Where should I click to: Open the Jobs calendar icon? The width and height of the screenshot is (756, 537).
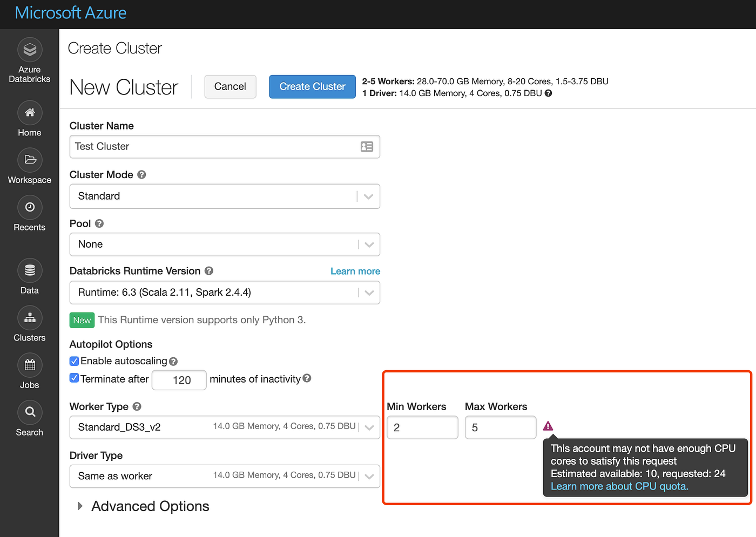[x=30, y=365]
